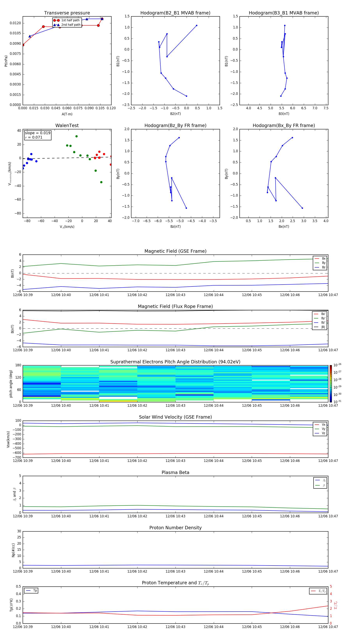Screen dimensions: 351x644
Task: Click the "Solar Wind Velocity (GSE Frame)" title
Action: coord(175,417)
